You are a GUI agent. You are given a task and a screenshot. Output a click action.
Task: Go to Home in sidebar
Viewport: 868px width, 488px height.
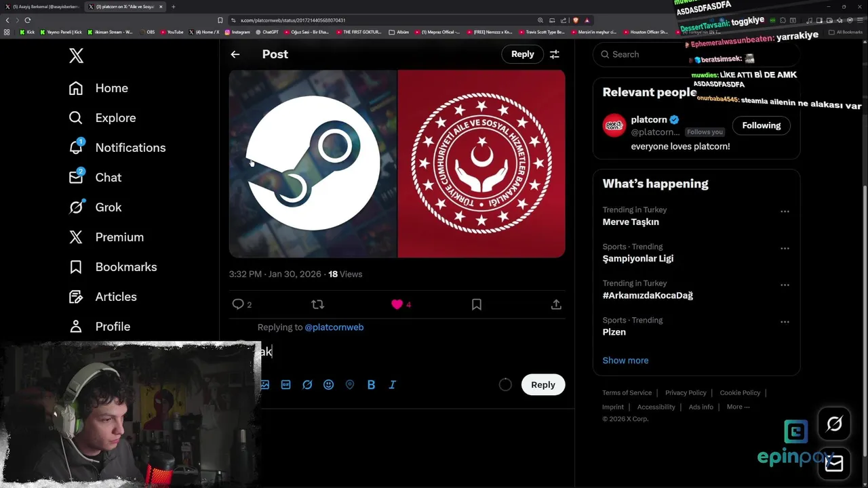98,88
